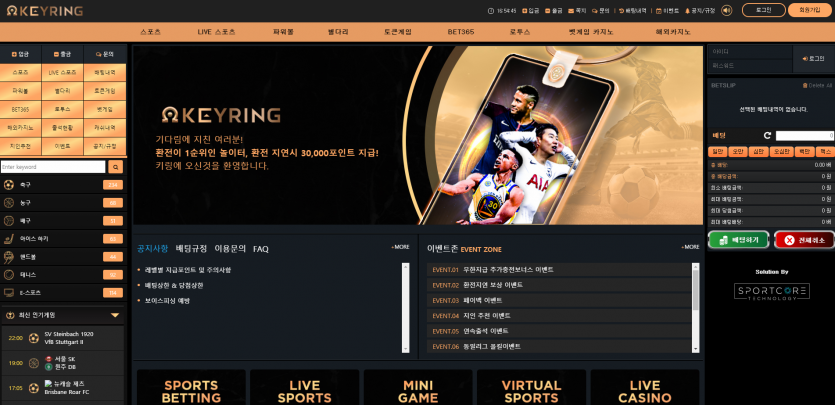Expand notices with the +MORE link
This screenshot has width=835, height=405.
[400, 247]
